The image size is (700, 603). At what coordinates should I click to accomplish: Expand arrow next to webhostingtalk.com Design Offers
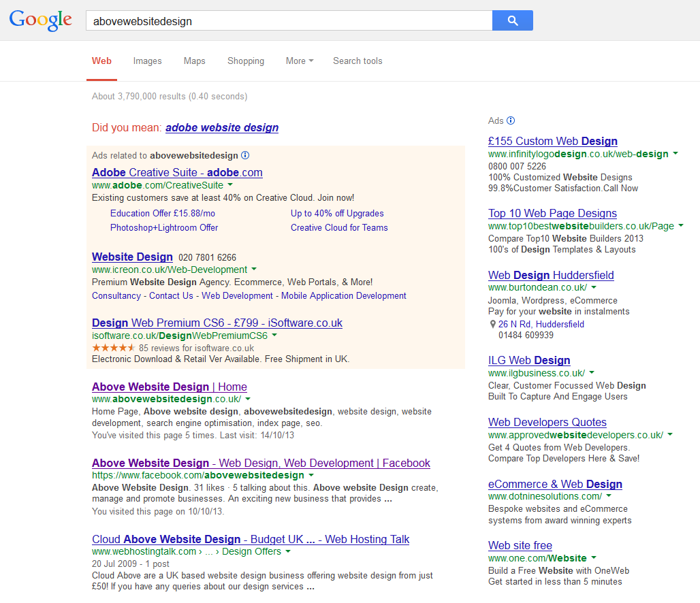pyautogui.click(x=288, y=551)
